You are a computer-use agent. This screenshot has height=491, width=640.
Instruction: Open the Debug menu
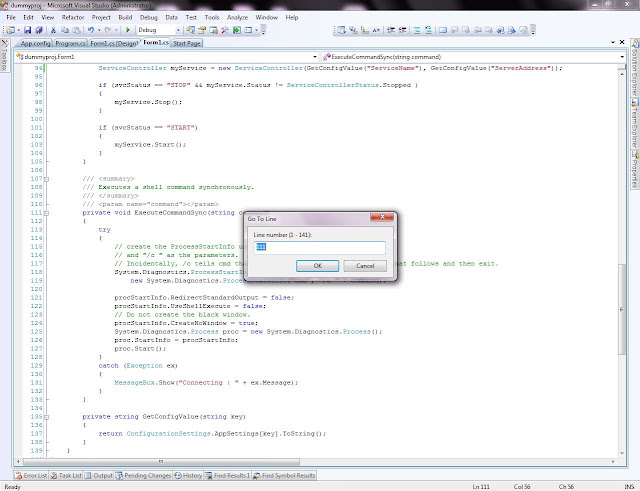pyautogui.click(x=149, y=18)
